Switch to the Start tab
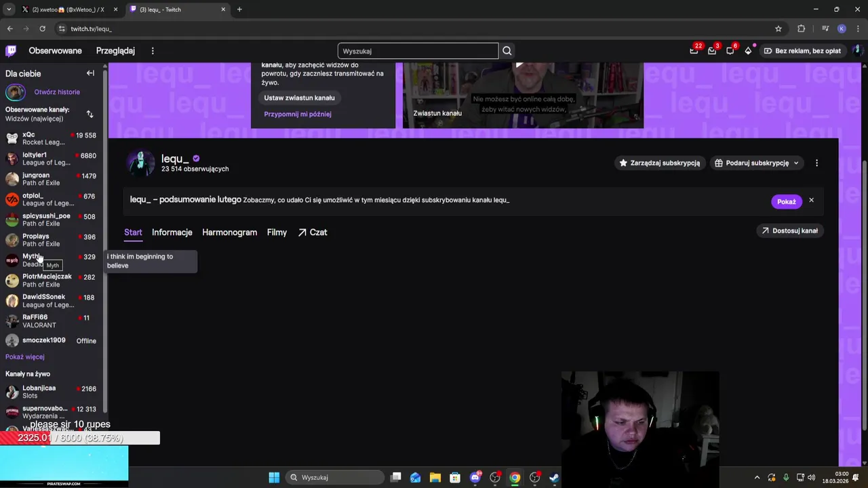The height and width of the screenshot is (488, 868). pyautogui.click(x=133, y=232)
